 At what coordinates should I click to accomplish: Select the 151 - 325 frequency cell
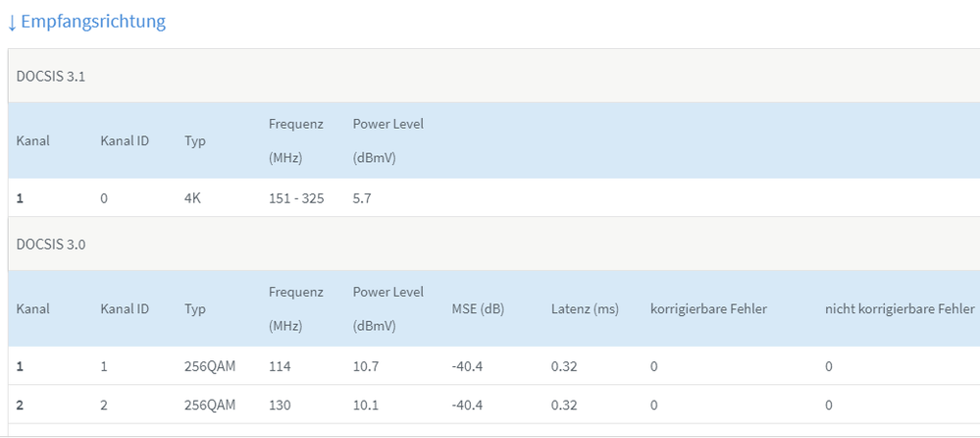coord(296,198)
